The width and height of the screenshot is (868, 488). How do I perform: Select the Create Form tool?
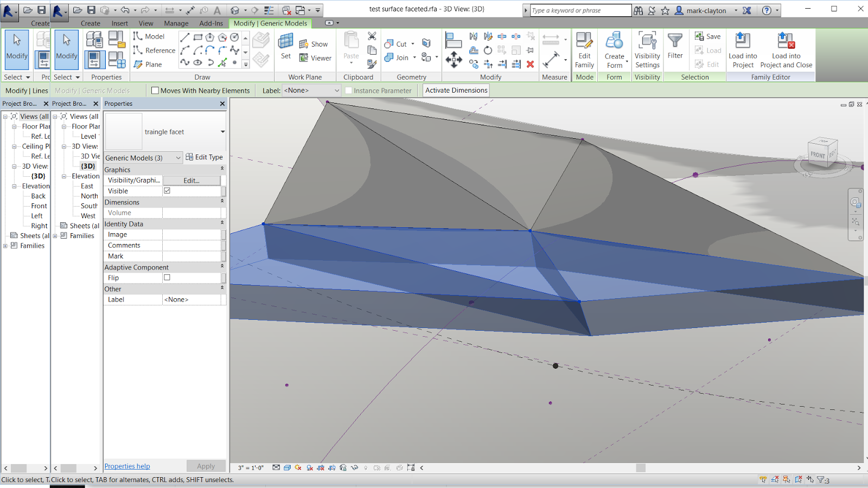615,49
